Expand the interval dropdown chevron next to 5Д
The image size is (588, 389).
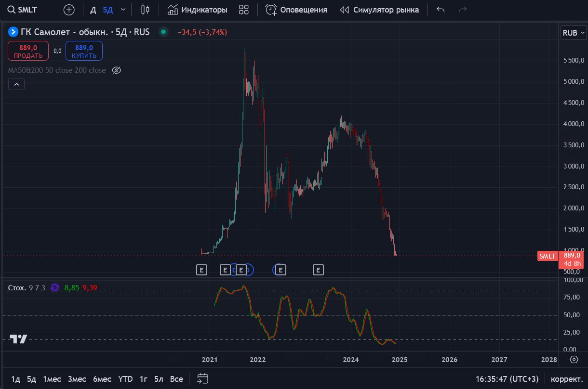(x=123, y=10)
